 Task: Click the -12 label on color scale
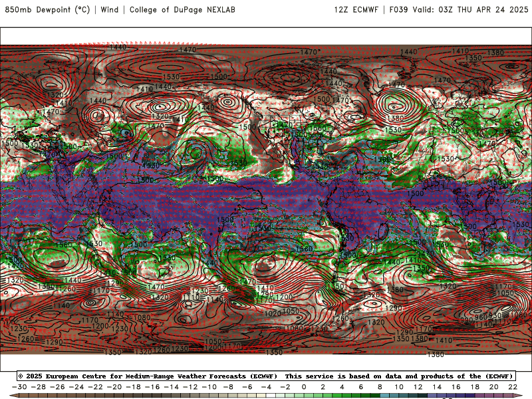click(x=190, y=387)
